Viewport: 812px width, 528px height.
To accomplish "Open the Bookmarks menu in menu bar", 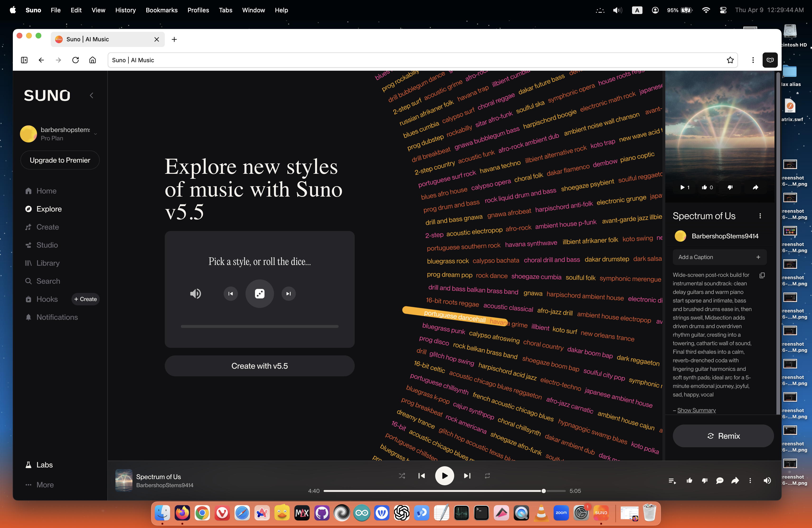I will [x=161, y=10].
